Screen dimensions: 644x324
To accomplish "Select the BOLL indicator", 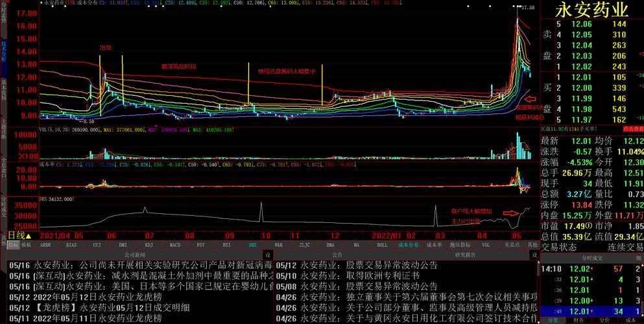I will 382,245.
